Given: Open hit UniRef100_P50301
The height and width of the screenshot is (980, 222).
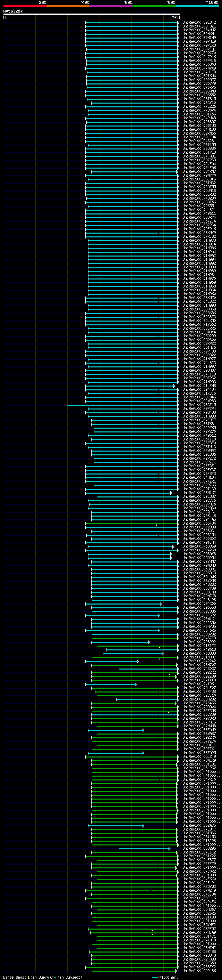Looking at the screenshot, I should pos(199,569).
